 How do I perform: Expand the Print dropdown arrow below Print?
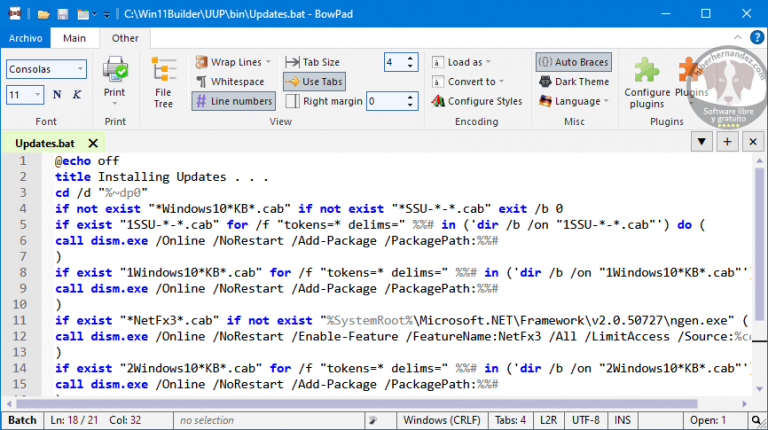115,104
